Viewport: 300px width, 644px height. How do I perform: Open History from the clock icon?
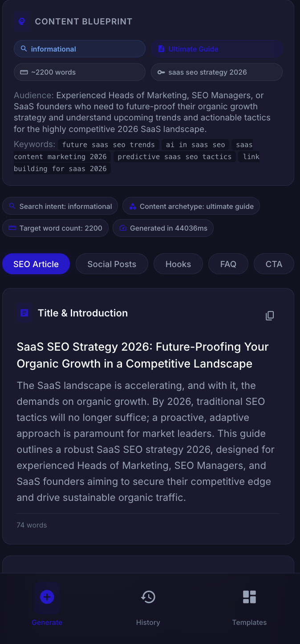(x=148, y=597)
